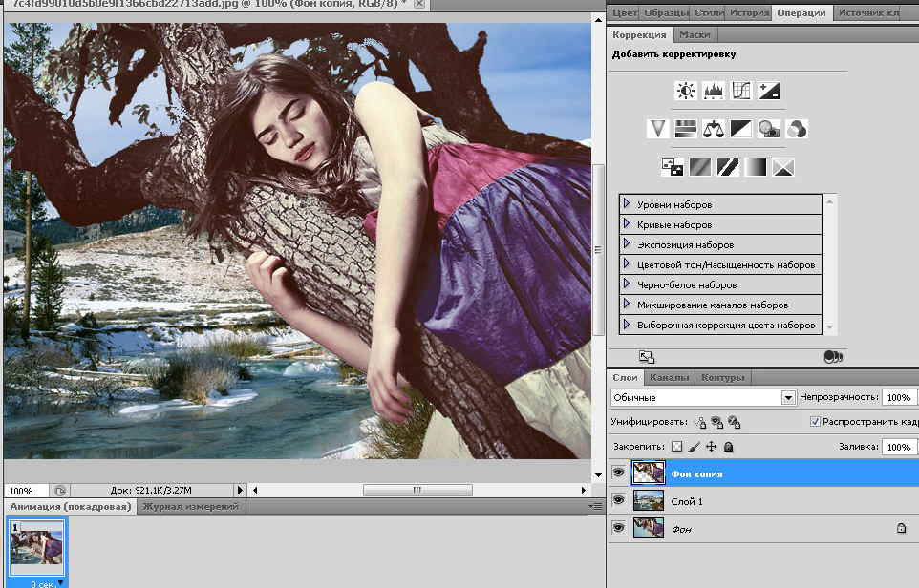Image resolution: width=919 pixels, height=588 pixels.
Task: Add a Color Balance adjustment (scales icon)
Action: (714, 129)
